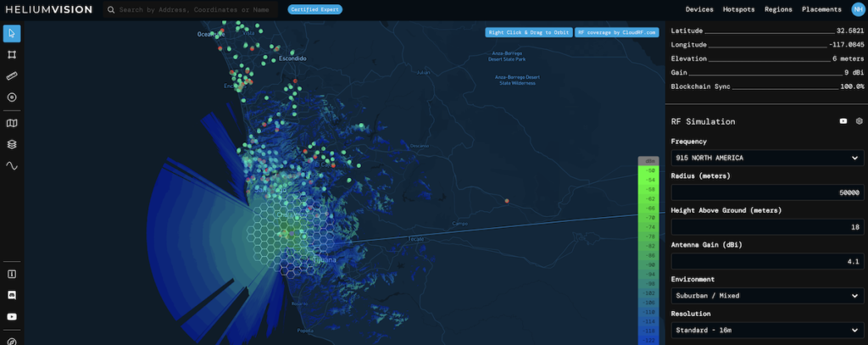Open the Hotspots menu item
Image resolution: width=868 pixels, height=345 pixels.
737,9
